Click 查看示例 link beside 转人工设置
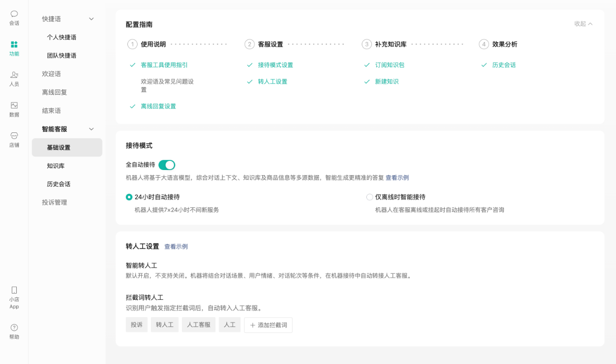The width and height of the screenshot is (616, 364). coord(176,247)
